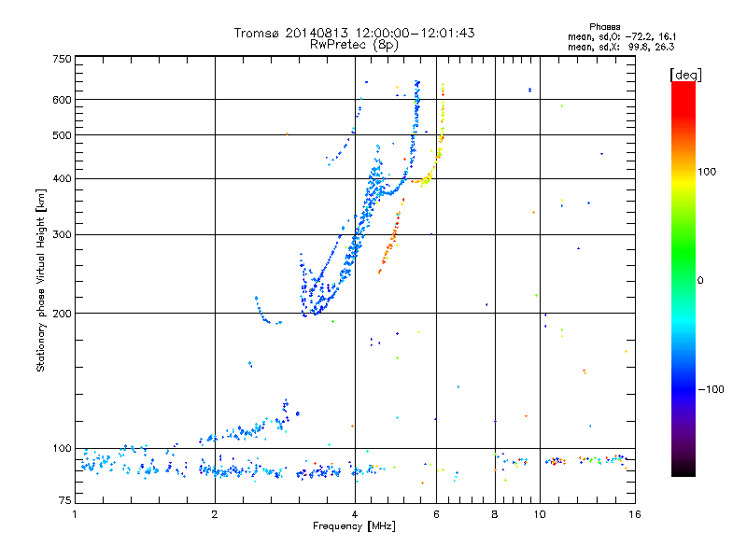The image size is (747, 560).
Task: Click the x-axis tick label "2"
Action: (215, 514)
